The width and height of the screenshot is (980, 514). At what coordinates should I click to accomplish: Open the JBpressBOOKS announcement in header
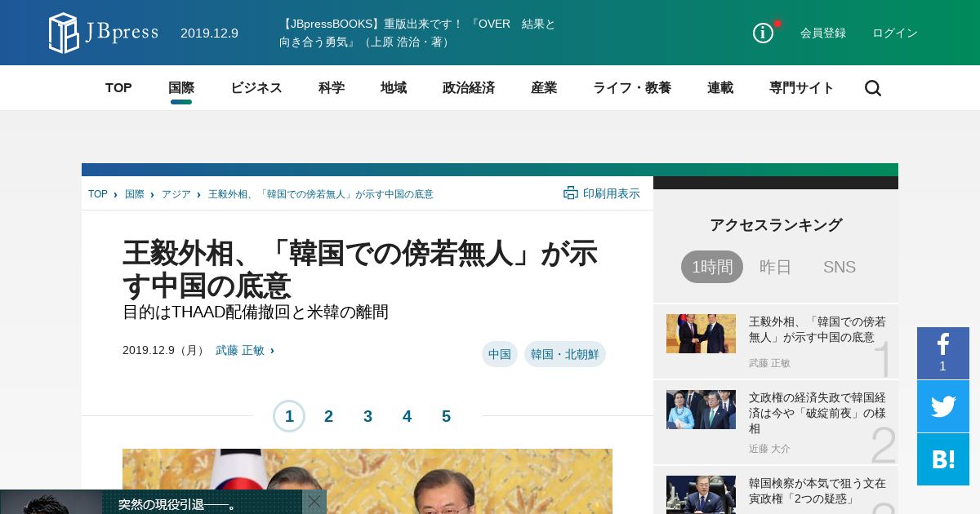[417, 33]
